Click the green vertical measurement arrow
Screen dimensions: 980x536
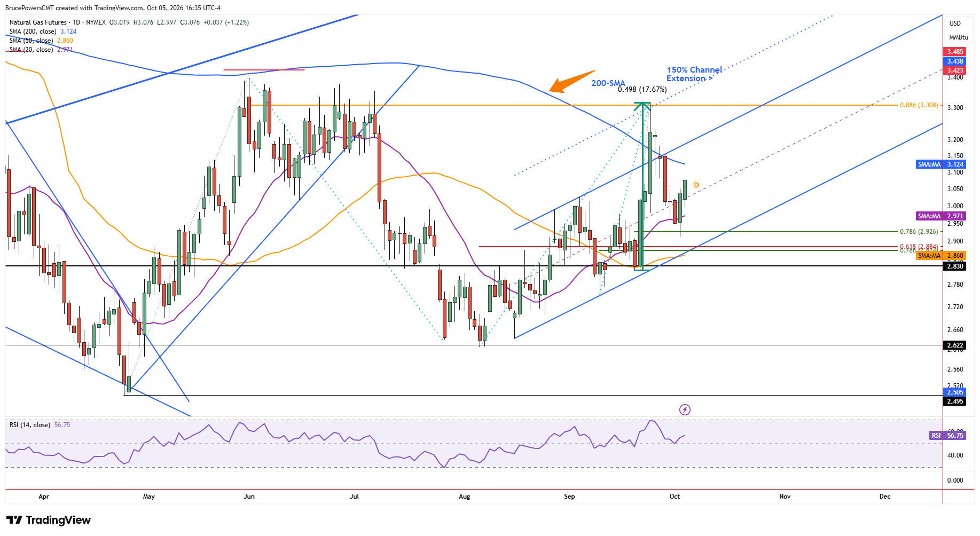[x=642, y=186]
